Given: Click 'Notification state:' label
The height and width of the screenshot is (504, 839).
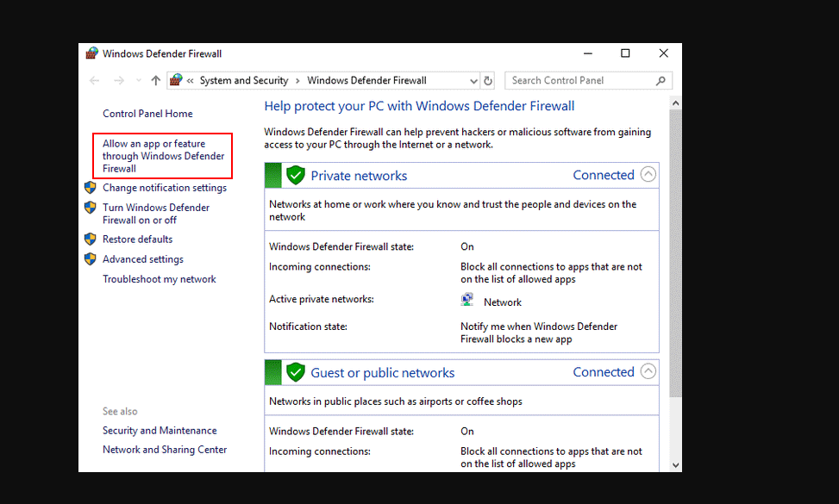Looking at the screenshot, I should tap(308, 327).
